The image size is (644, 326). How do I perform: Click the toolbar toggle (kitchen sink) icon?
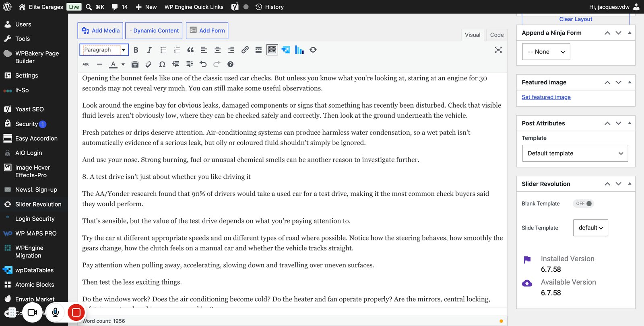(272, 50)
